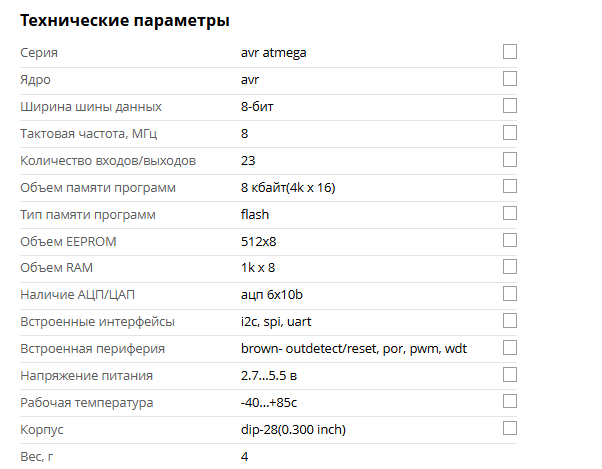Tick the Наличие АЦП/ЦАП checkbox
The image size is (602, 469).
point(510,294)
